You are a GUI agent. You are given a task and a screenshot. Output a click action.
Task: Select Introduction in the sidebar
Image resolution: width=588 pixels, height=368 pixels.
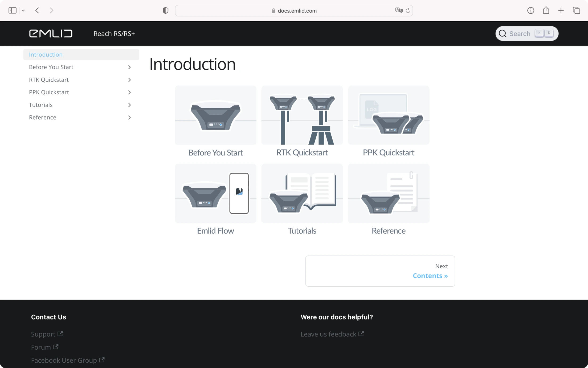81,54
